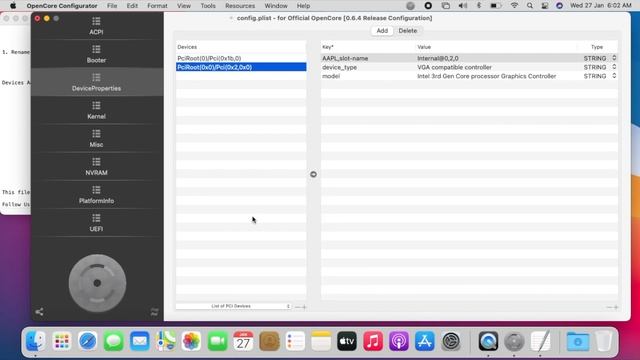
Task: Open the View menu
Action: [x=184, y=6]
